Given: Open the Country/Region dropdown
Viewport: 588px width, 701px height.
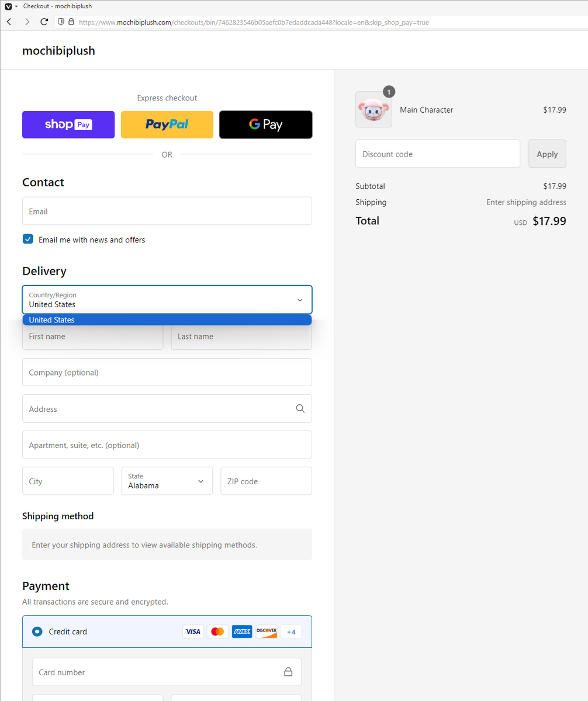Looking at the screenshot, I should 167,300.
